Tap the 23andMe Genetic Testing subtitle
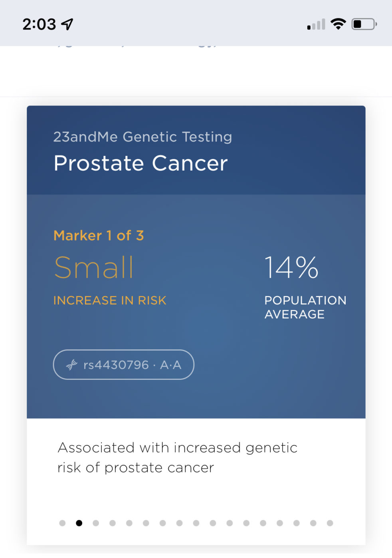The height and width of the screenshot is (558, 392). (x=143, y=137)
